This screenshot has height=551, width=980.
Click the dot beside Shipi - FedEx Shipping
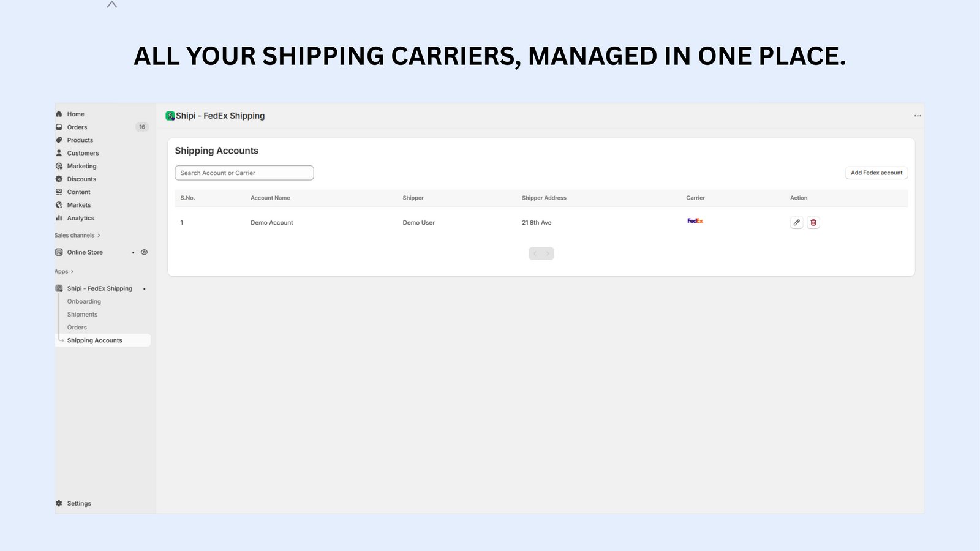[x=144, y=288]
